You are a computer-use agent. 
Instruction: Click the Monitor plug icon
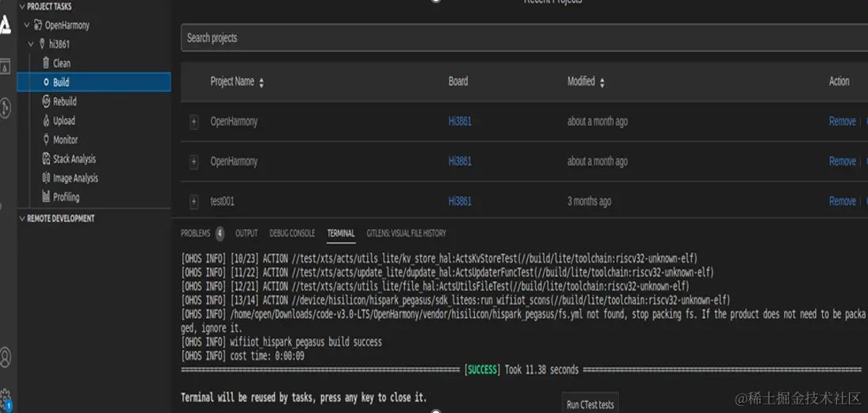coord(47,140)
